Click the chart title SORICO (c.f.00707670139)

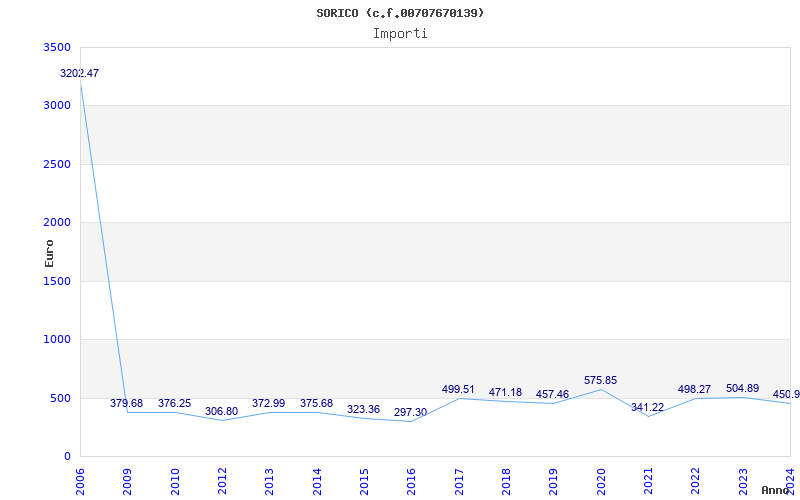pyautogui.click(x=400, y=13)
